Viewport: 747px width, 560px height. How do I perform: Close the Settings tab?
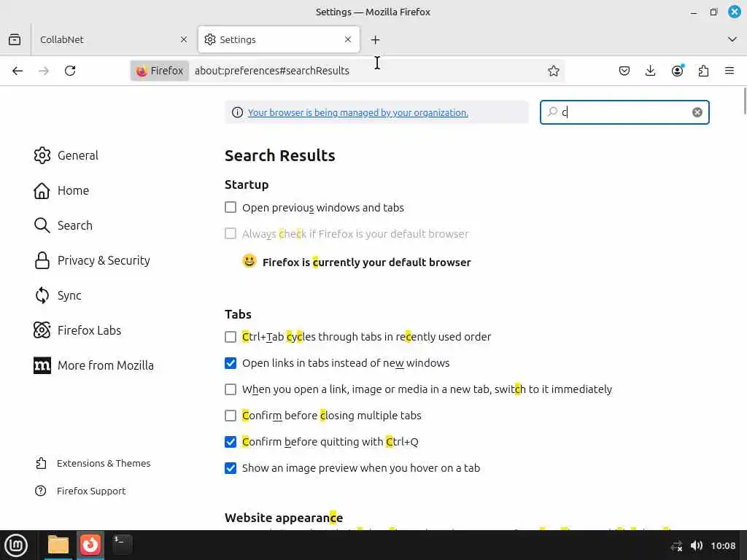(x=348, y=39)
